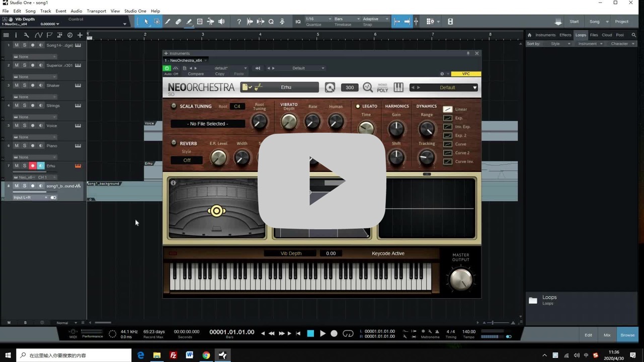This screenshot has width=644, height=362.
Task: Toggle monitor on the Erhu track
Action: point(41,166)
